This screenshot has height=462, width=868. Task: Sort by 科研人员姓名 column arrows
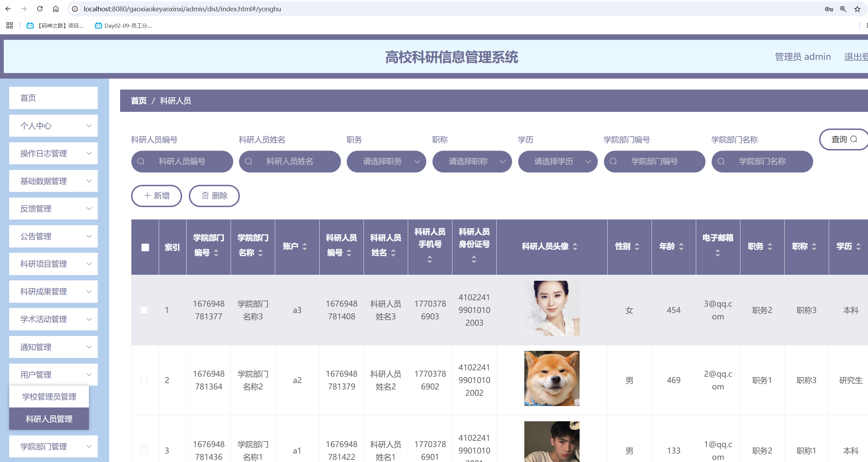pyautogui.click(x=393, y=253)
